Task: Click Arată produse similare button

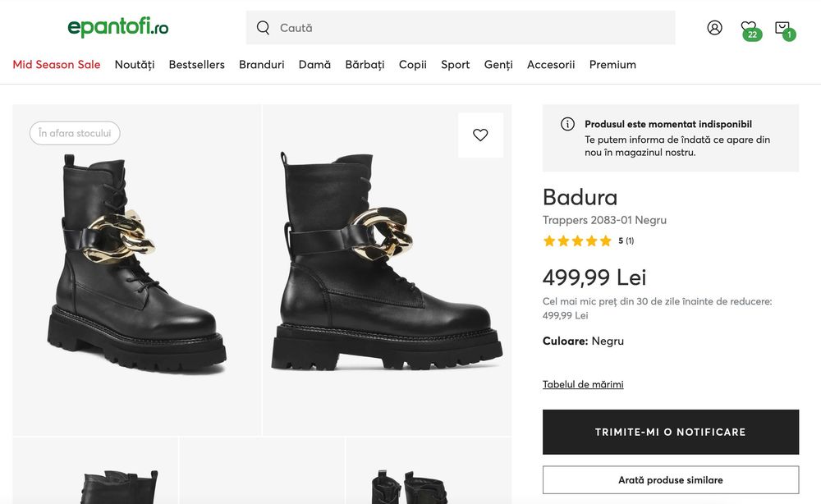Action: (x=670, y=480)
